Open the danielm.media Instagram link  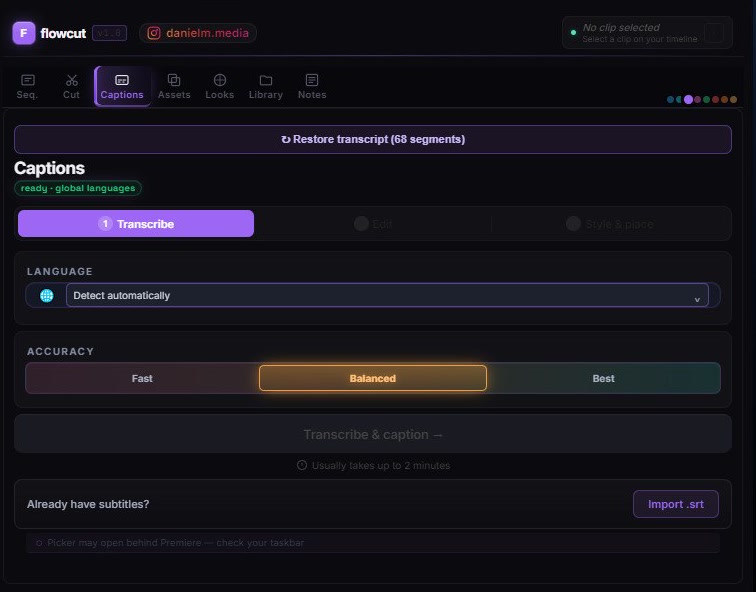coord(198,33)
